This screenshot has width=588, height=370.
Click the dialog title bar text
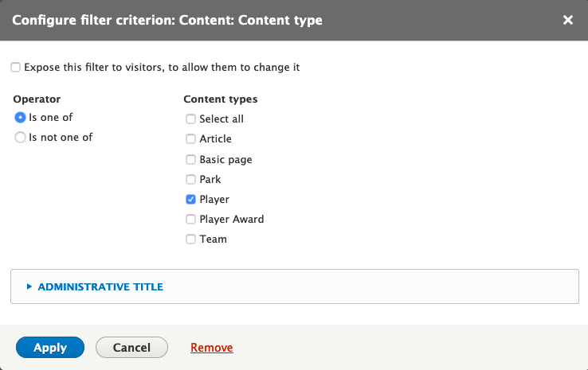167,20
